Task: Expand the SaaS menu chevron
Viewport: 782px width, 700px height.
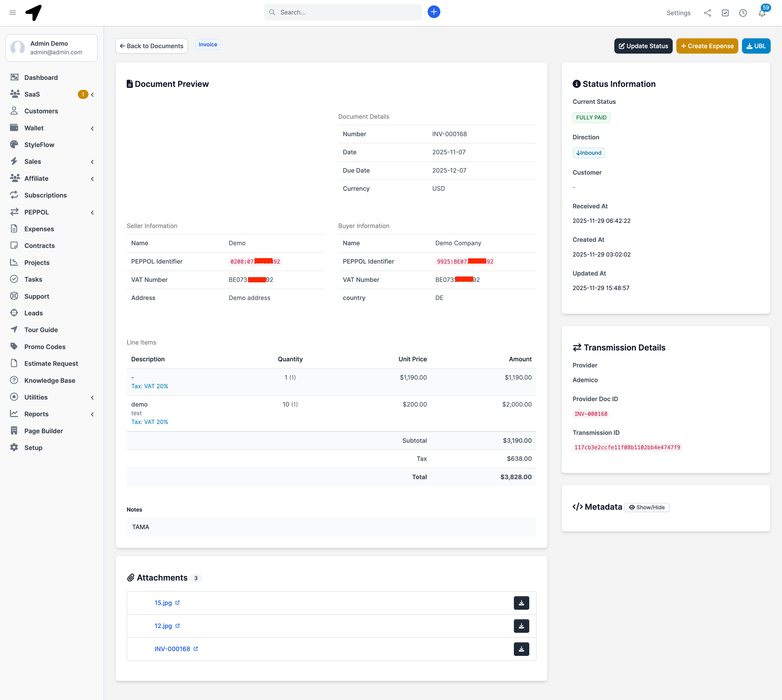Action: pos(92,95)
